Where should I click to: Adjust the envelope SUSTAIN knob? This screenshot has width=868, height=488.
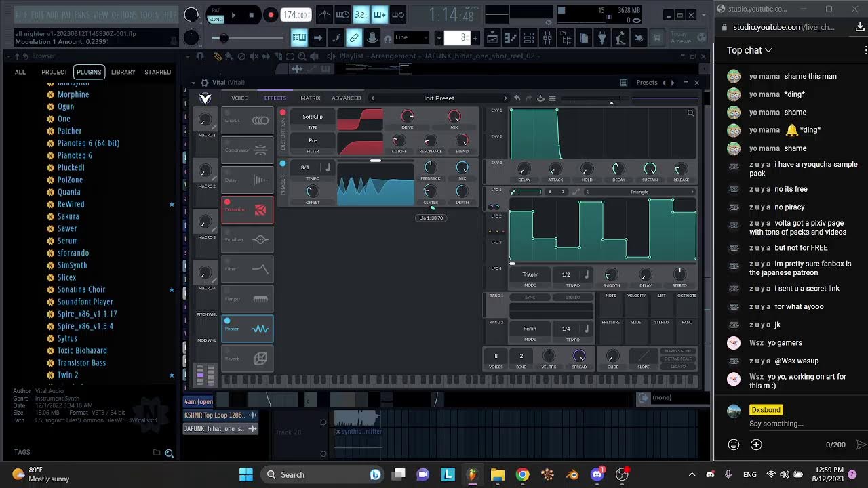(x=650, y=169)
